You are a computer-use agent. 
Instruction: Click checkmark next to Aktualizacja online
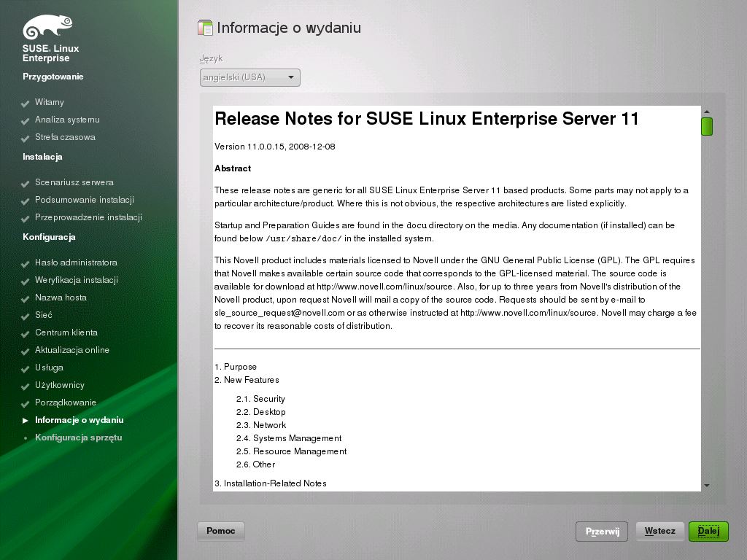click(x=26, y=351)
